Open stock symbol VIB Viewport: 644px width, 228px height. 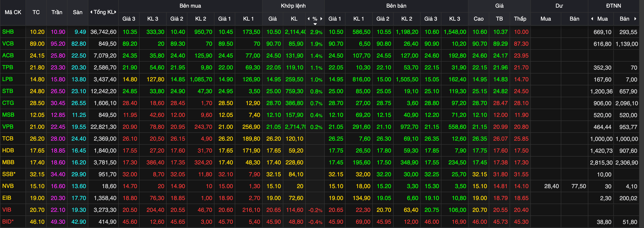tap(7, 210)
